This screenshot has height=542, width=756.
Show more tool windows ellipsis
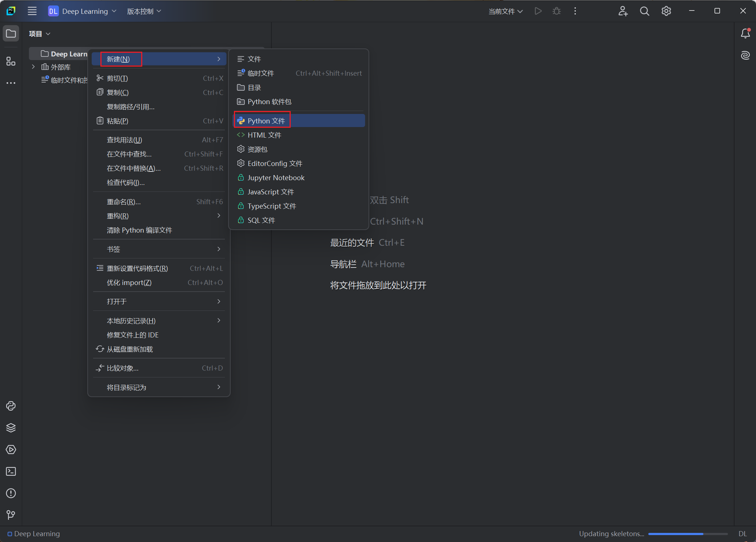click(x=11, y=83)
